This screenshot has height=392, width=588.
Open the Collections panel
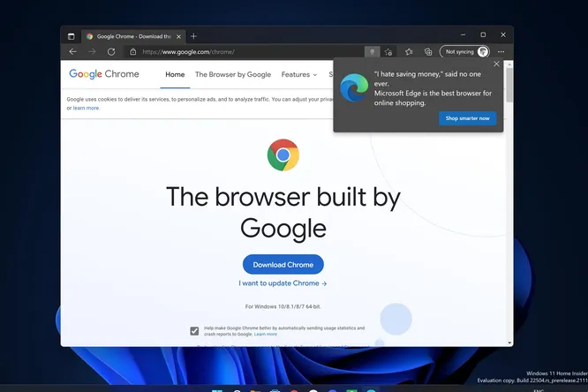pyautogui.click(x=428, y=52)
